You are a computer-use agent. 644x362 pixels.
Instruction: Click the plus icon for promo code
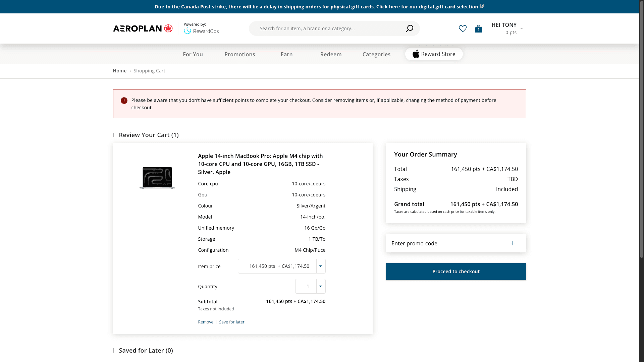click(513, 243)
